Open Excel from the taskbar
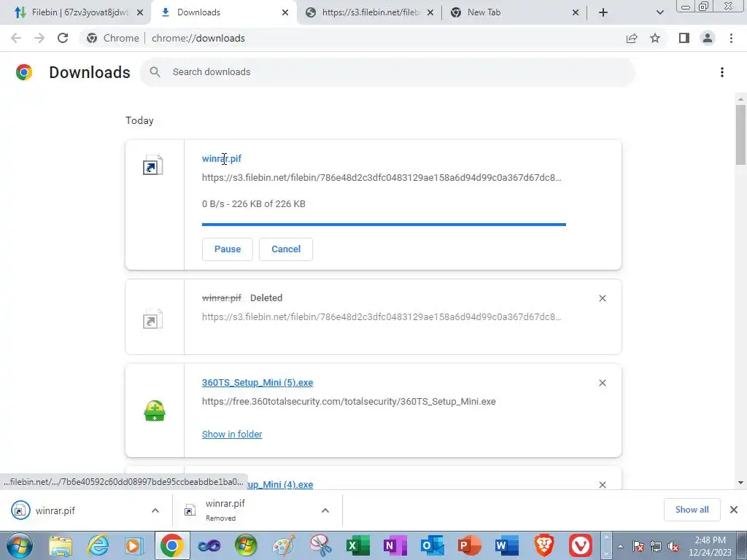 point(357,545)
